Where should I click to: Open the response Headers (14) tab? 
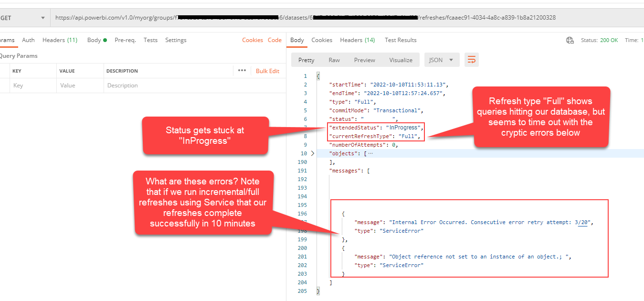pyautogui.click(x=357, y=40)
